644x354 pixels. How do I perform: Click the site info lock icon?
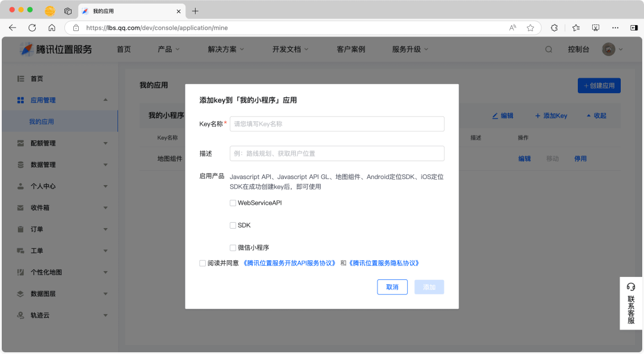[x=76, y=27]
